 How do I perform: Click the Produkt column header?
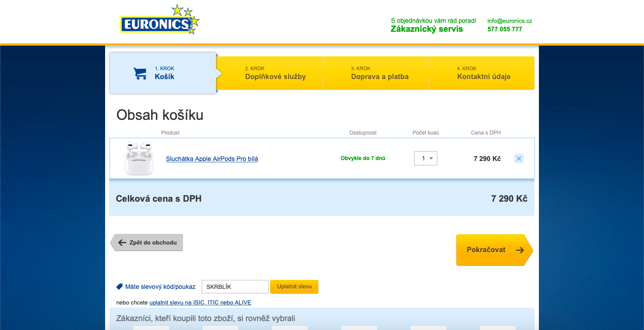170,133
